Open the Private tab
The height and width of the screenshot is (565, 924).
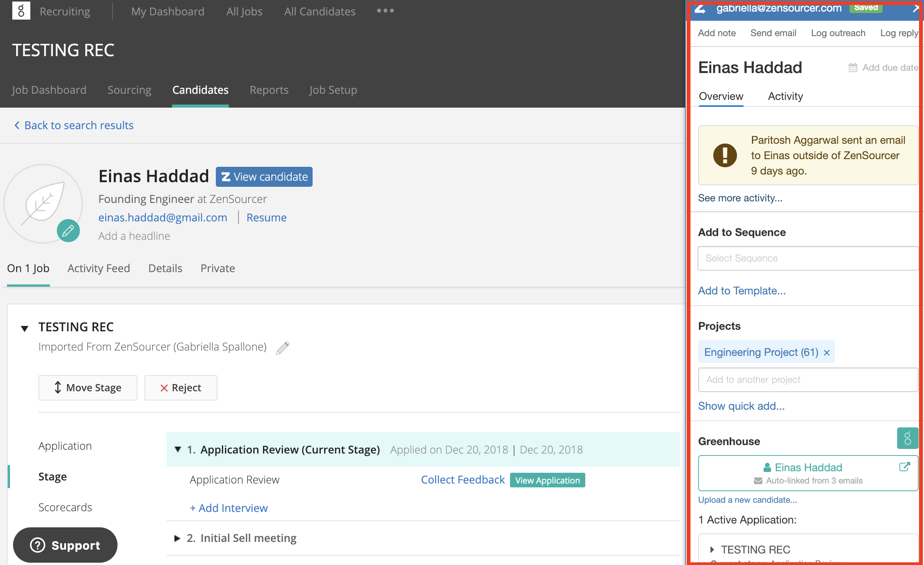click(218, 268)
